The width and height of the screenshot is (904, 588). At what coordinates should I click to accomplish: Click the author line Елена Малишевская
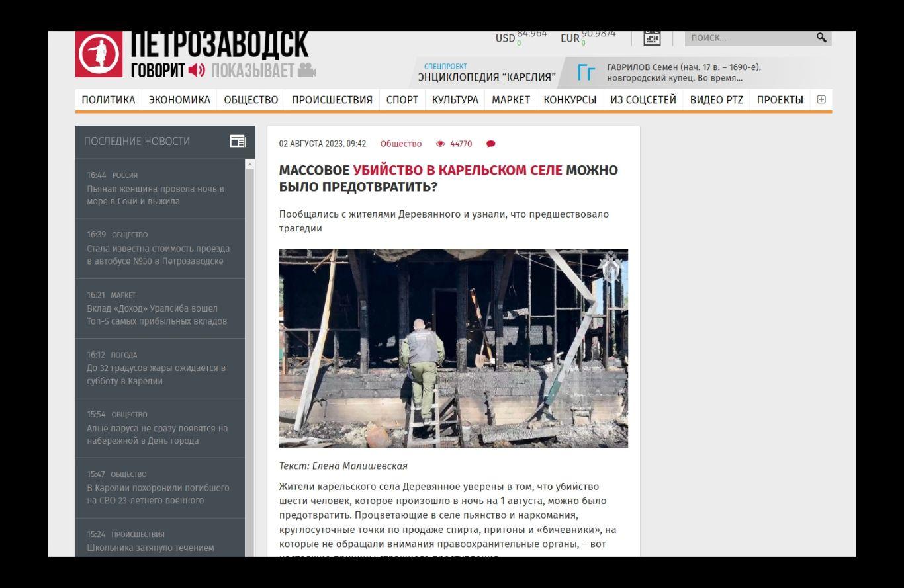click(x=343, y=466)
